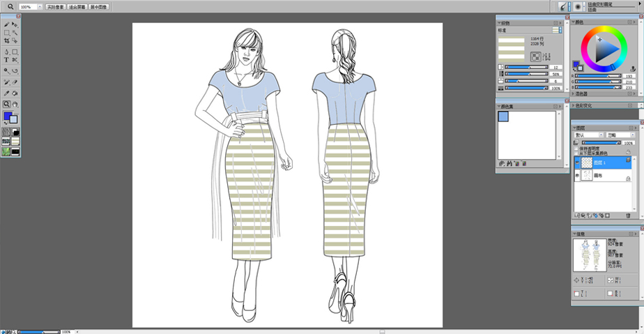
Task: Click the main color blue swatch in toolbox
Action: (7, 116)
